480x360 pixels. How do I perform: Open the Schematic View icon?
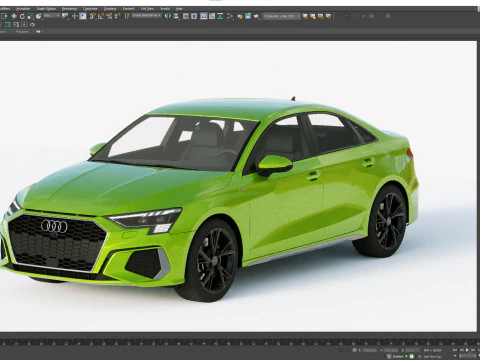tap(220, 16)
